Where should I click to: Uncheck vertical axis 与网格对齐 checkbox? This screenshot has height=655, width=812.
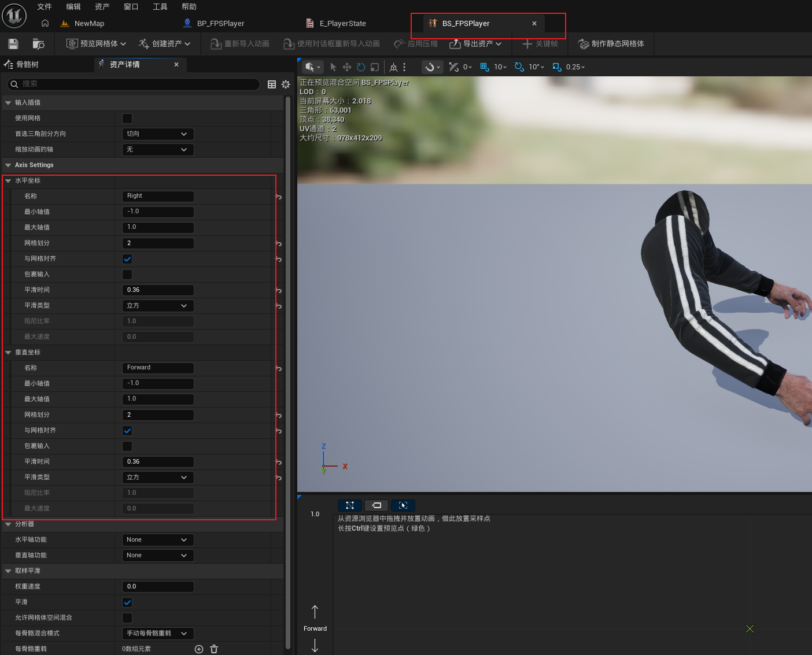pyautogui.click(x=127, y=431)
